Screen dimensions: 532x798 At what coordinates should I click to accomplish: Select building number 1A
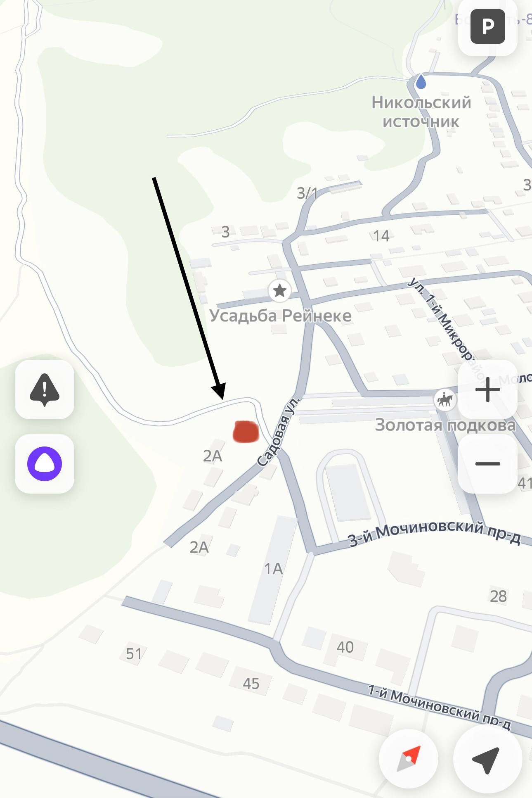tap(274, 569)
